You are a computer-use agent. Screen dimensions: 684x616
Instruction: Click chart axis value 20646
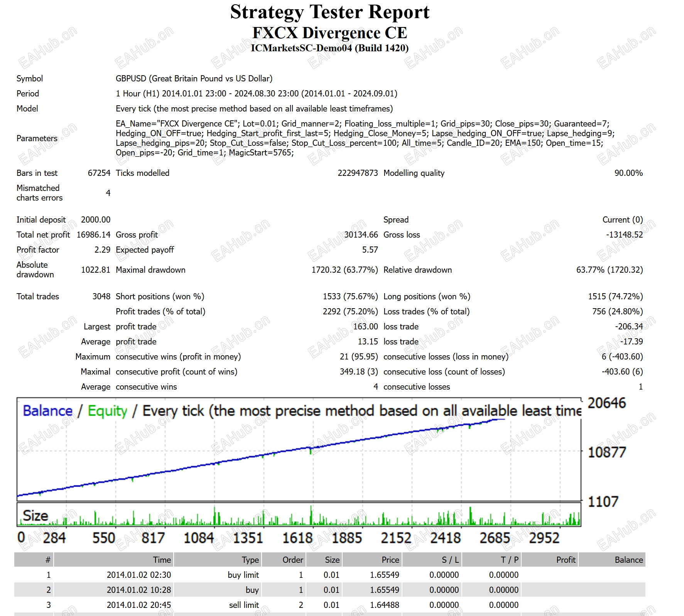[x=607, y=403]
